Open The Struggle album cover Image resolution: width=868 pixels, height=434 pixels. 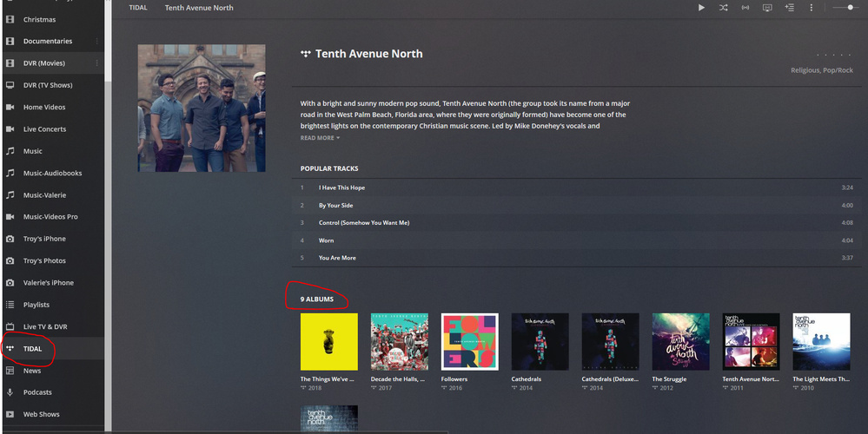click(680, 342)
